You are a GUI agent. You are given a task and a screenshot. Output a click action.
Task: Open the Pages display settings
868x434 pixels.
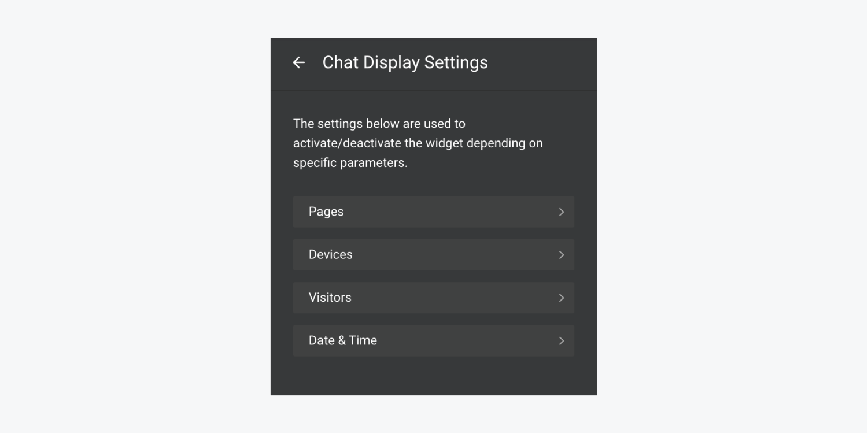[x=434, y=212]
